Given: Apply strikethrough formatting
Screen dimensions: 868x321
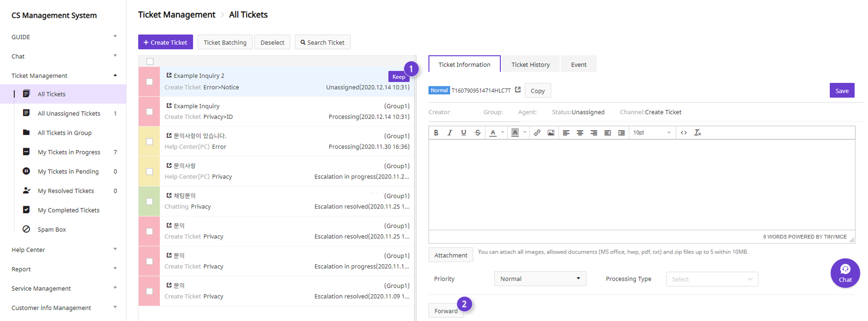Looking at the screenshot, I should tap(477, 132).
